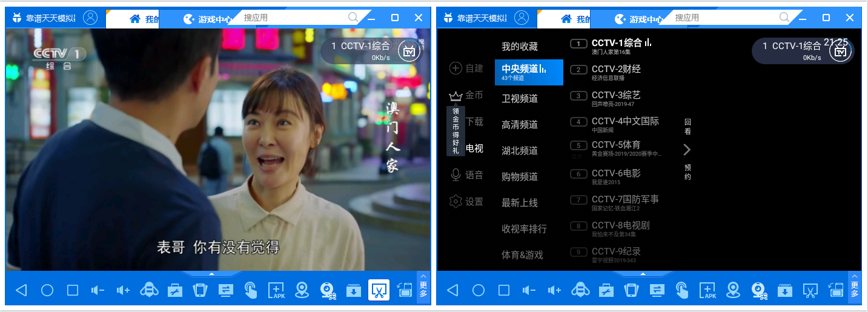The width and height of the screenshot is (868, 312).
Task: Open 语音 microphone item
Action: [466, 175]
